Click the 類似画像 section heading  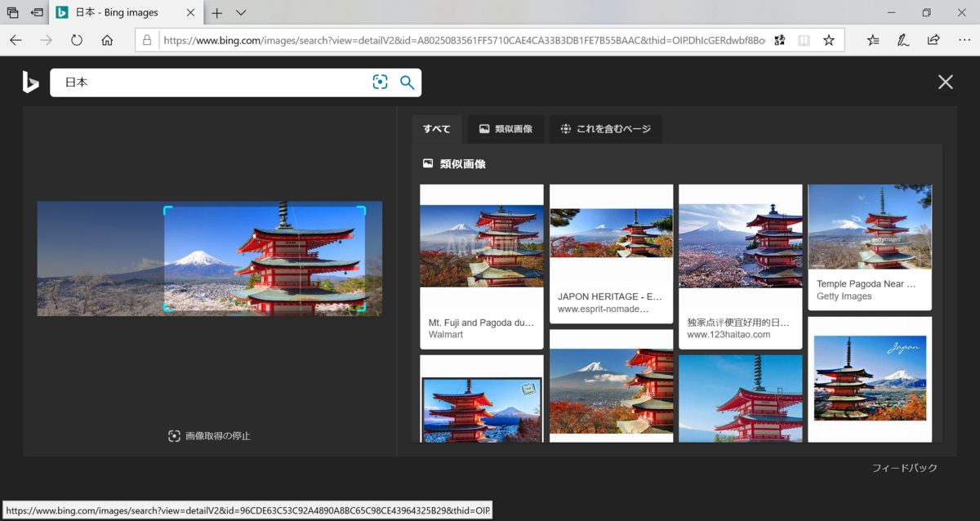pos(463,164)
